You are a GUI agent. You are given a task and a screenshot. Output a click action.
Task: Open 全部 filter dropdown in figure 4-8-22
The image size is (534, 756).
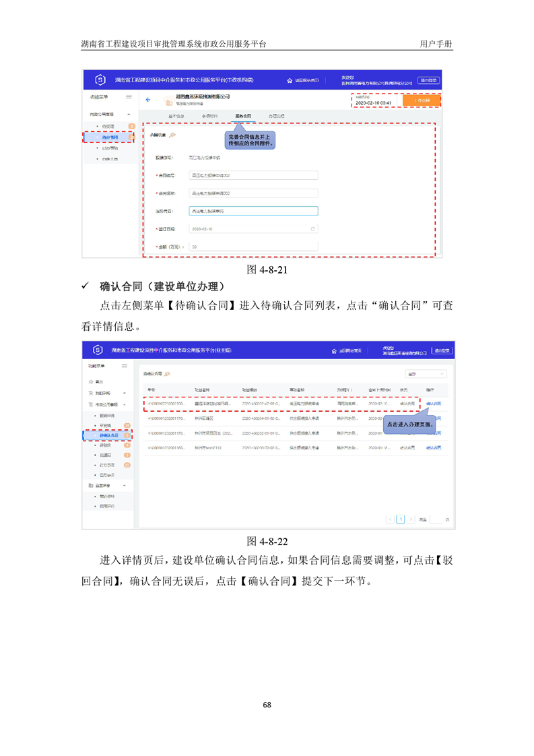[x=426, y=374]
